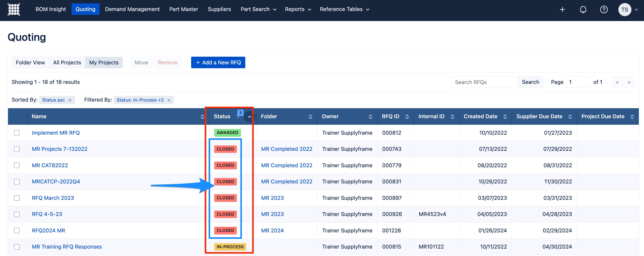Remove the Status In-Process filter chip

[x=169, y=100]
